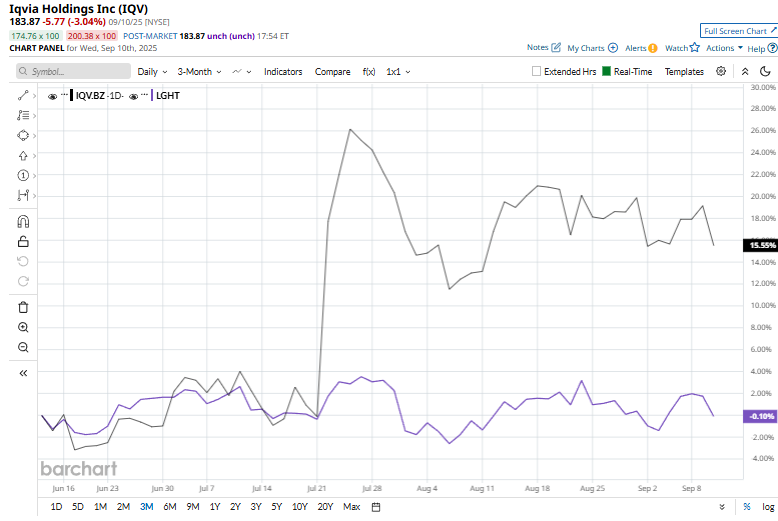Viewport: 778px width, 521px height.
Task: Enable the Extended Hrs checkbox
Action: (x=536, y=71)
